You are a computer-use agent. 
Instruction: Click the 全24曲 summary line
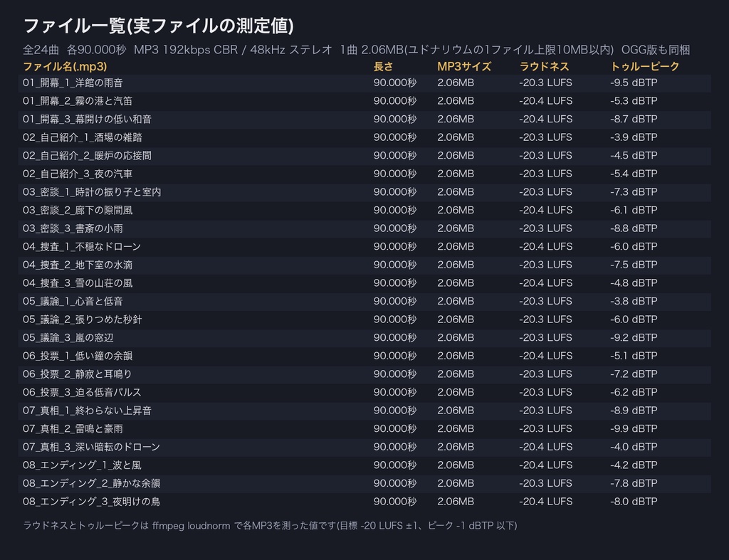click(356, 50)
